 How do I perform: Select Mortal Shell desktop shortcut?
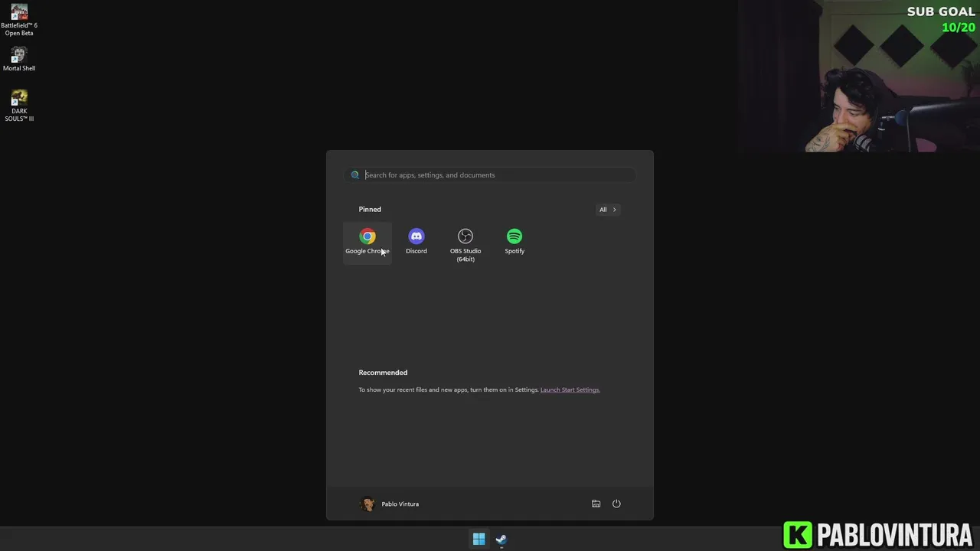(x=19, y=59)
